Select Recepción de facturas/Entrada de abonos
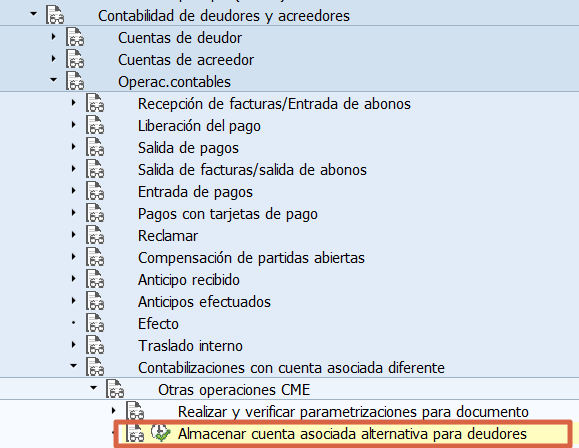579x448 pixels. point(274,104)
